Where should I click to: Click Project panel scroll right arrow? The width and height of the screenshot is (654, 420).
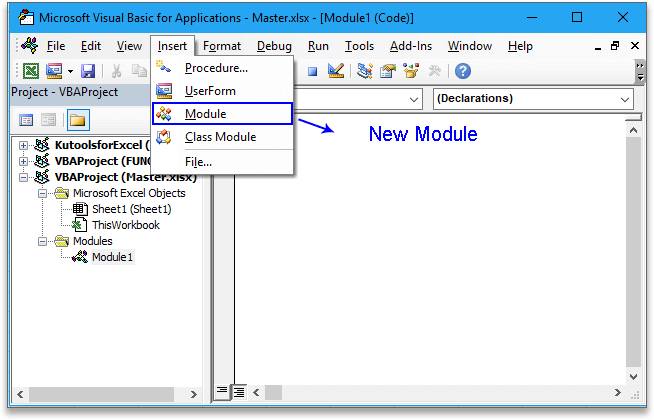(194, 394)
